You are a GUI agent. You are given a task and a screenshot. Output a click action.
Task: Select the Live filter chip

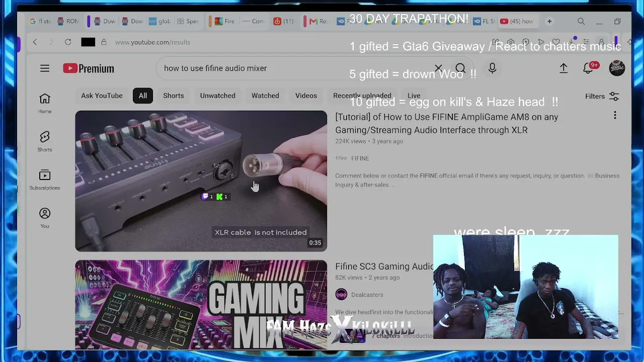coord(414,96)
